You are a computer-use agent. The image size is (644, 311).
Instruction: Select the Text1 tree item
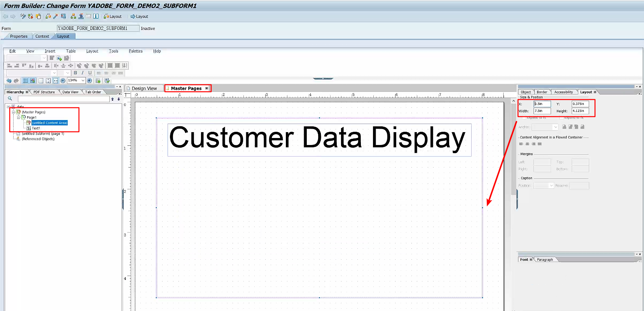coord(36,128)
